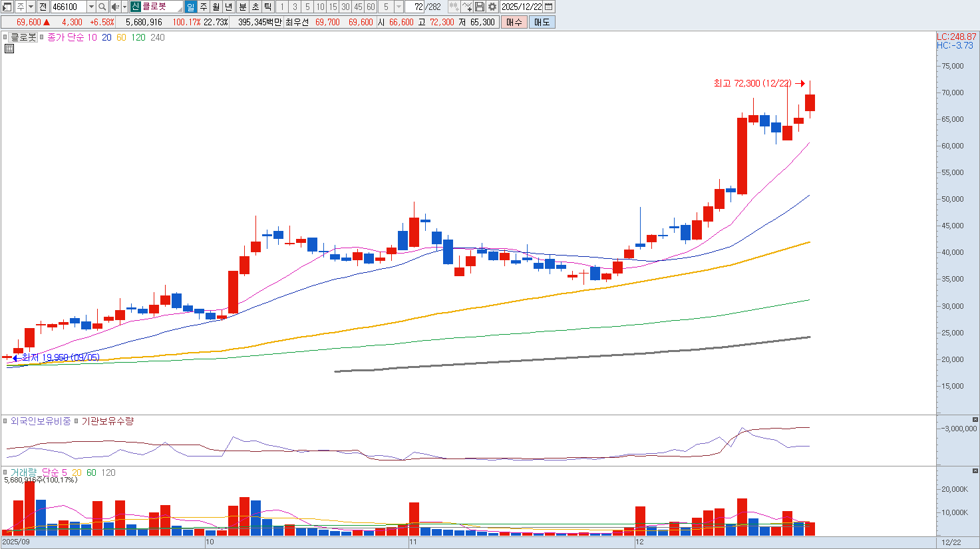Click the data grid icon below 클로봇 label

tap(9, 49)
